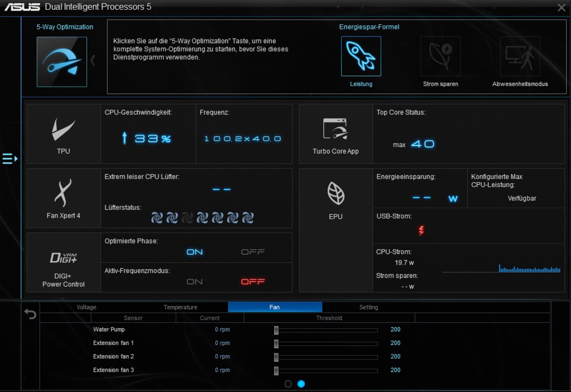Click the dimmed third fan status icon

[187, 217]
